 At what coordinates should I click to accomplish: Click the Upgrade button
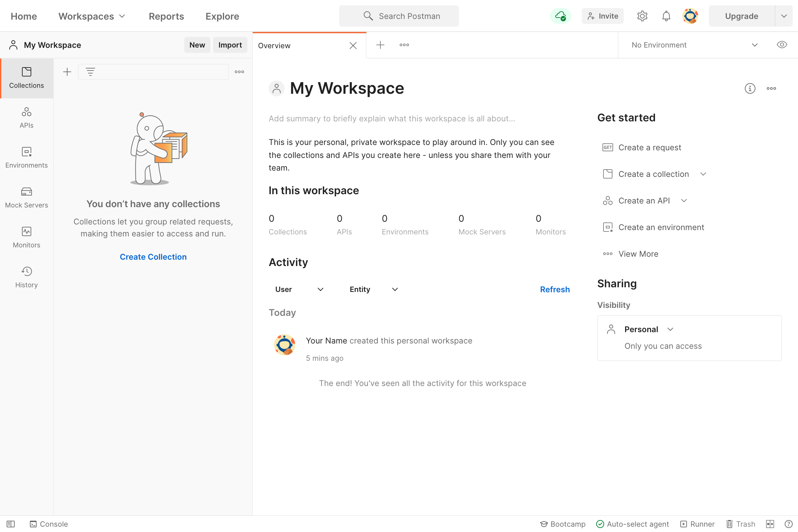coord(741,16)
